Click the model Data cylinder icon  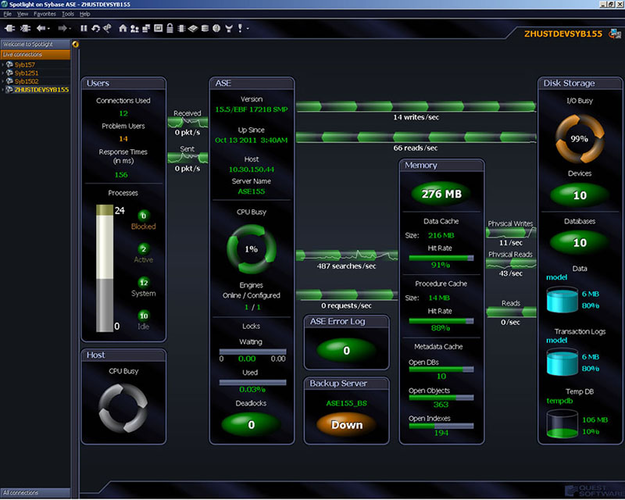tap(562, 299)
